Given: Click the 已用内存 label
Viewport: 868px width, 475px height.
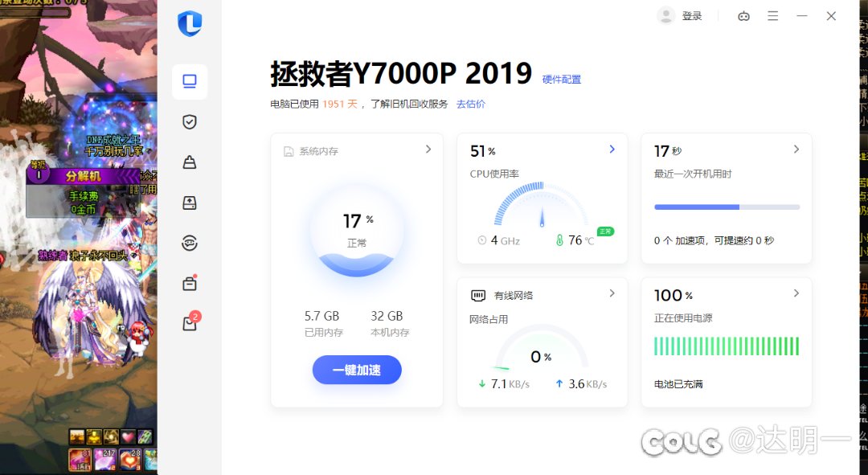Looking at the screenshot, I should pos(324,332).
